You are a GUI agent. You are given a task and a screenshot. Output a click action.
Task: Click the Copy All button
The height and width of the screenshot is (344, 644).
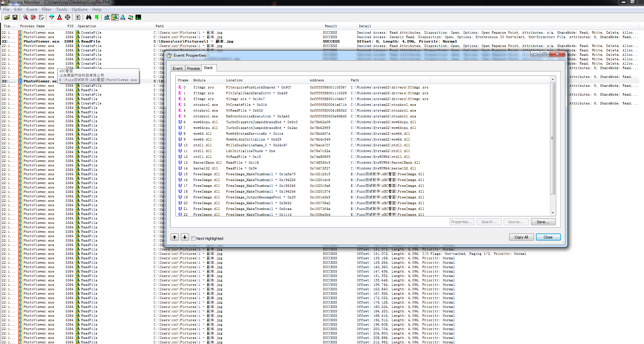click(x=521, y=237)
